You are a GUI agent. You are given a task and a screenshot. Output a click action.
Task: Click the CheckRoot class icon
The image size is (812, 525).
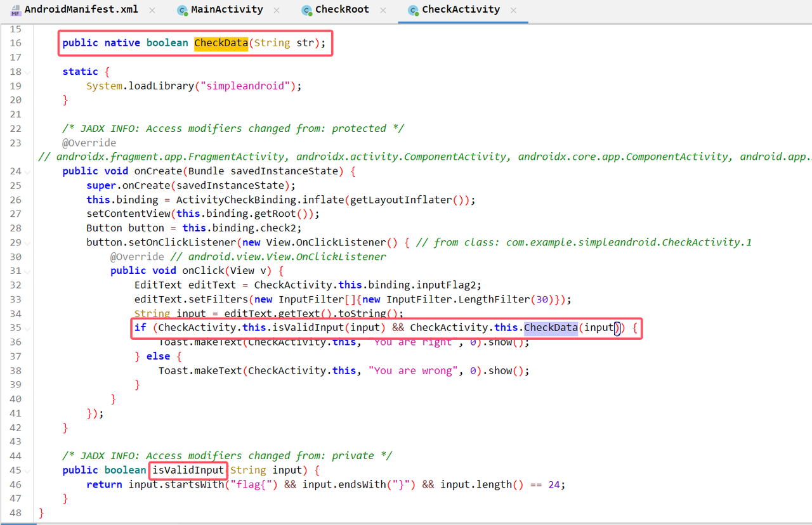tap(306, 10)
